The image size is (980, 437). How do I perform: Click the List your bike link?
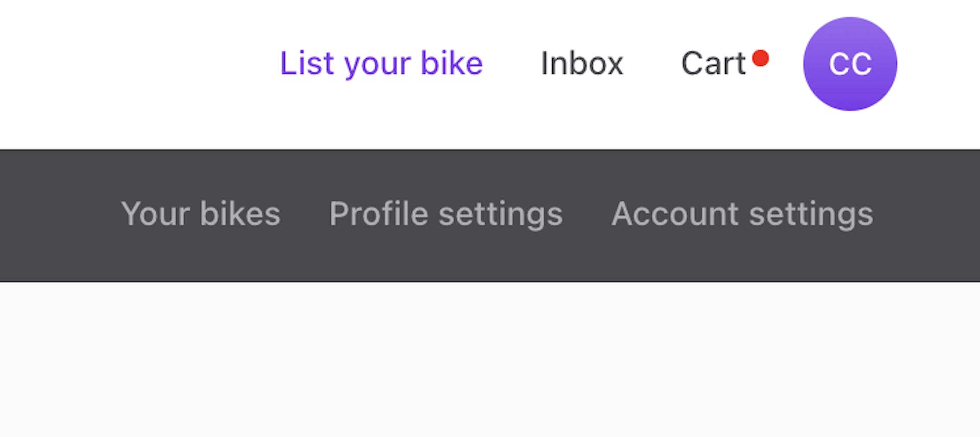point(381,64)
